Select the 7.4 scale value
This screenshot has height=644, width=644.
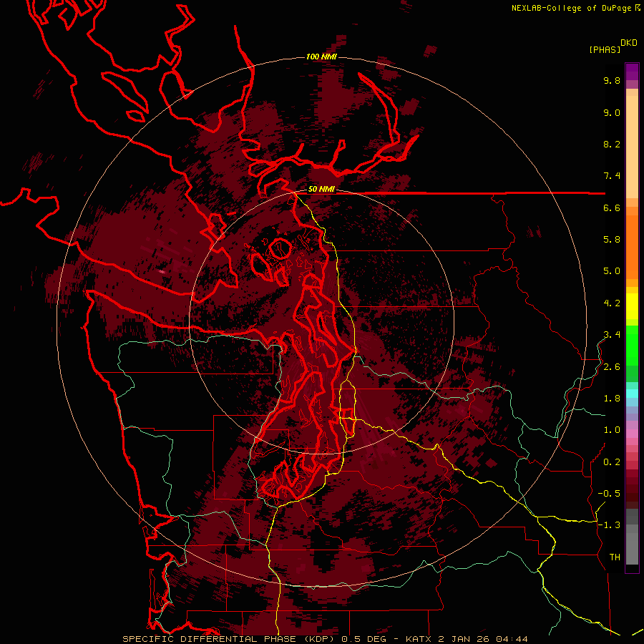pos(612,176)
